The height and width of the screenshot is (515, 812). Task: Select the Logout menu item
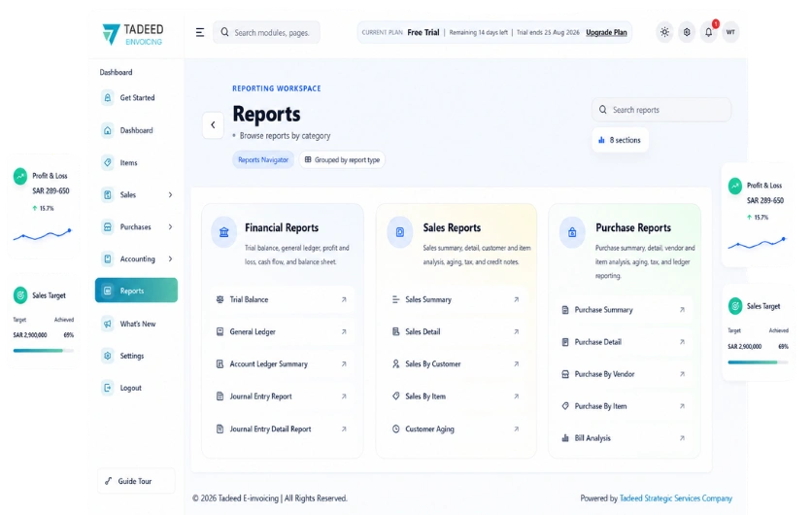tap(136, 388)
